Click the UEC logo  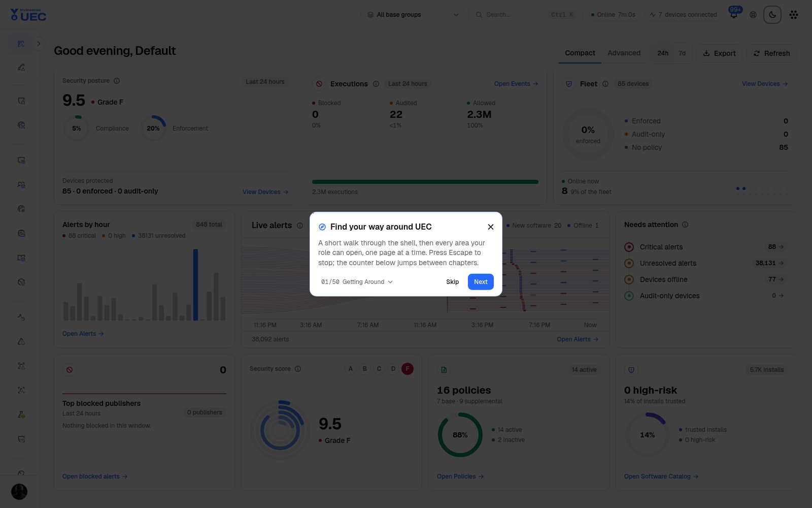(x=28, y=15)
